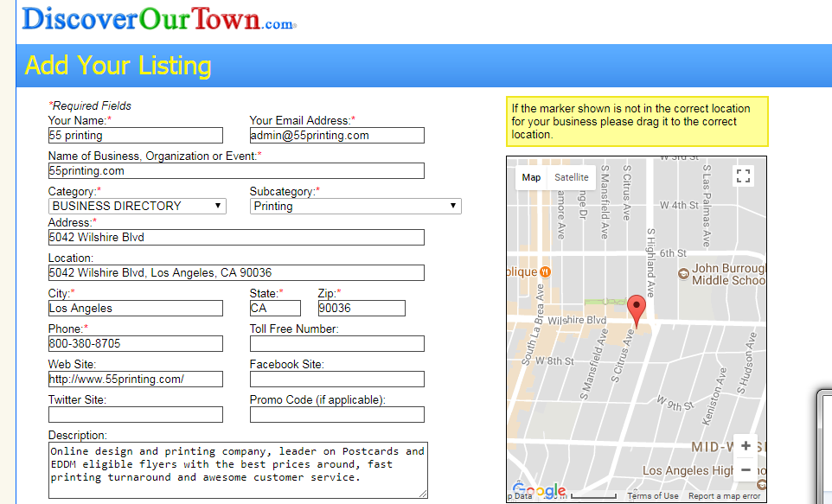Switch map to the Satellite view tab
832x504 pixels.
coord(572,177)
